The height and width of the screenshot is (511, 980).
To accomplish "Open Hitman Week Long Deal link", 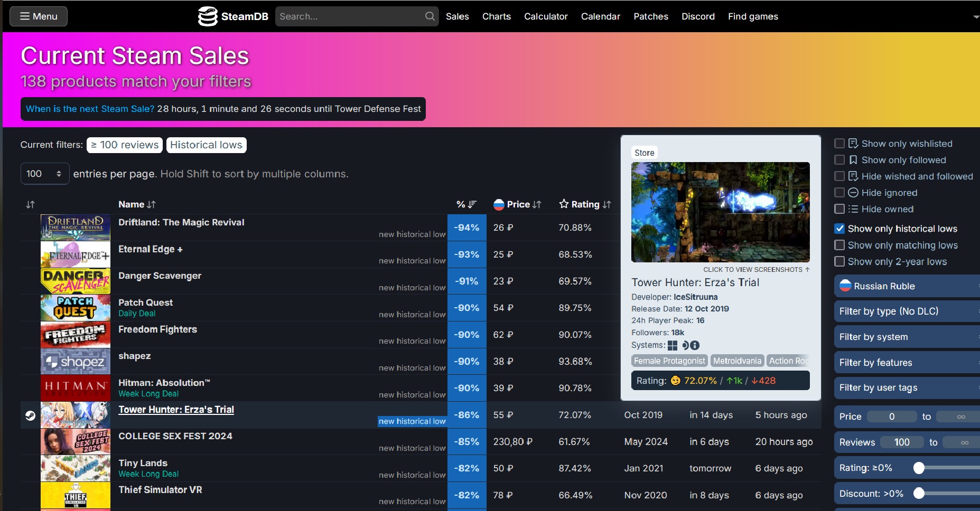I will coord(148,394).
